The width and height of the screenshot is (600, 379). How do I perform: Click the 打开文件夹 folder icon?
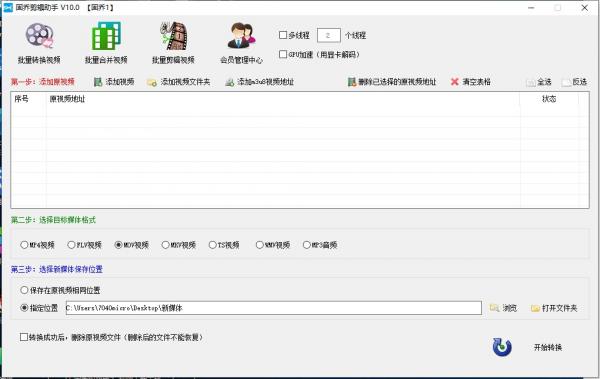click(x=535, y=308)
